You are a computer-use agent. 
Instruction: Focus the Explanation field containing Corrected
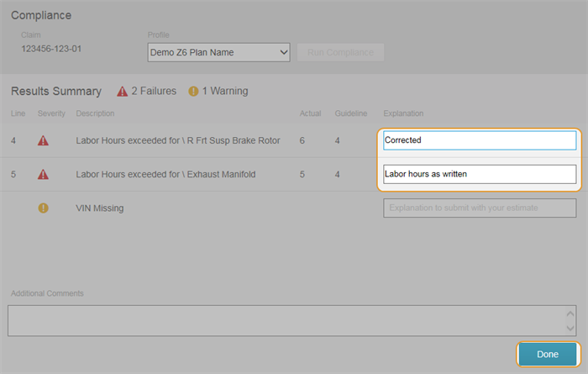(x=480, y=140)
